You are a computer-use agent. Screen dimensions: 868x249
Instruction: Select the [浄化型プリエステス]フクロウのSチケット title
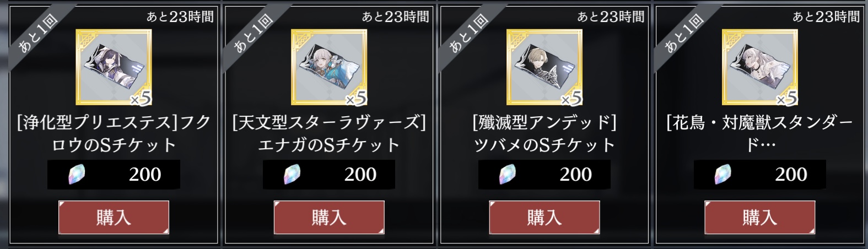114,133
